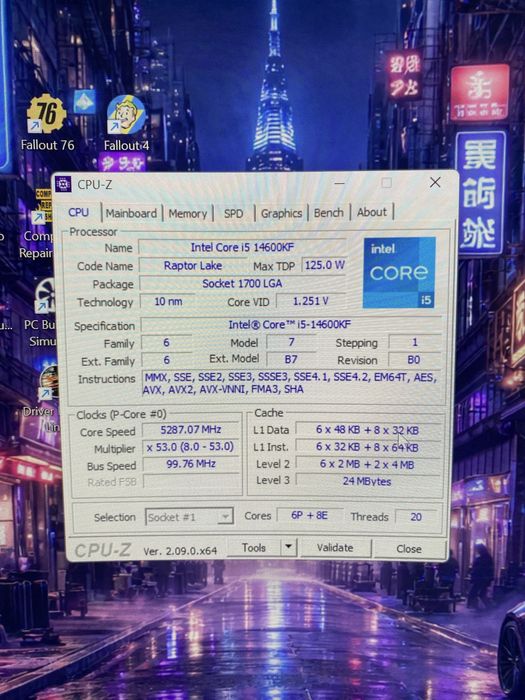This screenshot has height=700, width=525.
Task: Click the processor name Intel Core i5 14600KF
Action: click(242, 247)
